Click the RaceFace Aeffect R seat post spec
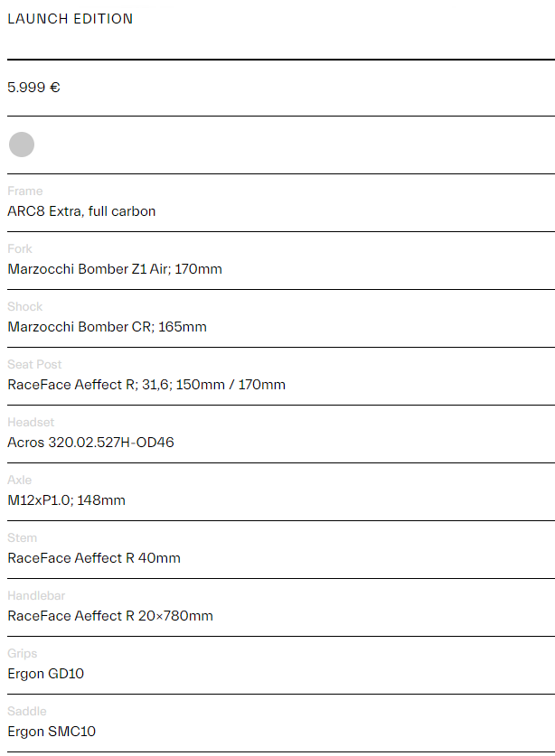Viewport: 555px width, 756px height. 146,385
